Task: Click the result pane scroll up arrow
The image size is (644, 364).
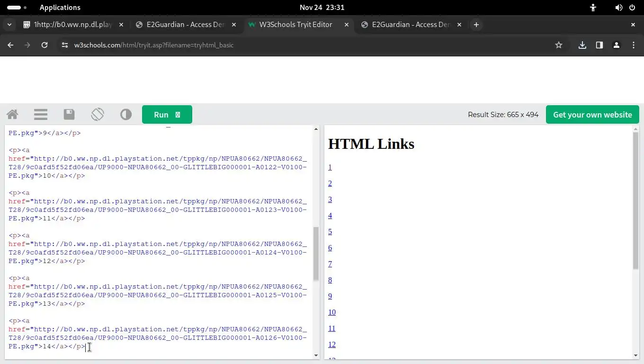Action: (x=636, y=129)
